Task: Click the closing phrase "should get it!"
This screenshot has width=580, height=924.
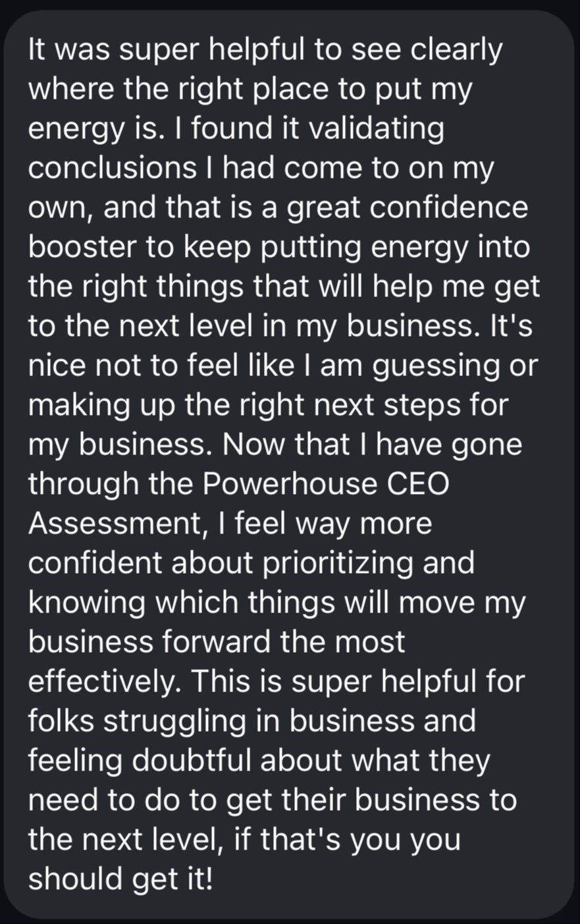Action: [120, 879]
